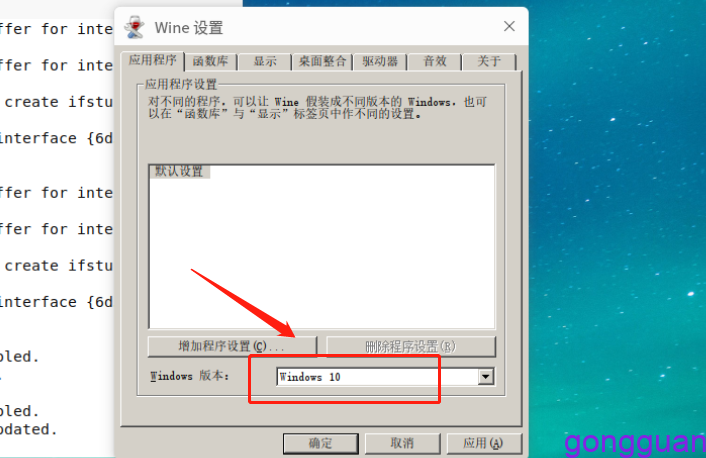Screen dimensions: 706x458
Task: Go to the 音效 tab
Action: (x=434, y=61)
